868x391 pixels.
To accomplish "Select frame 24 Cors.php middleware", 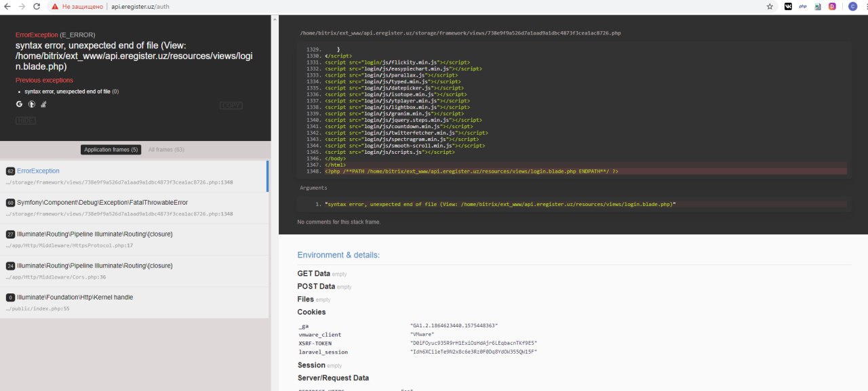I will click(134, 271).
